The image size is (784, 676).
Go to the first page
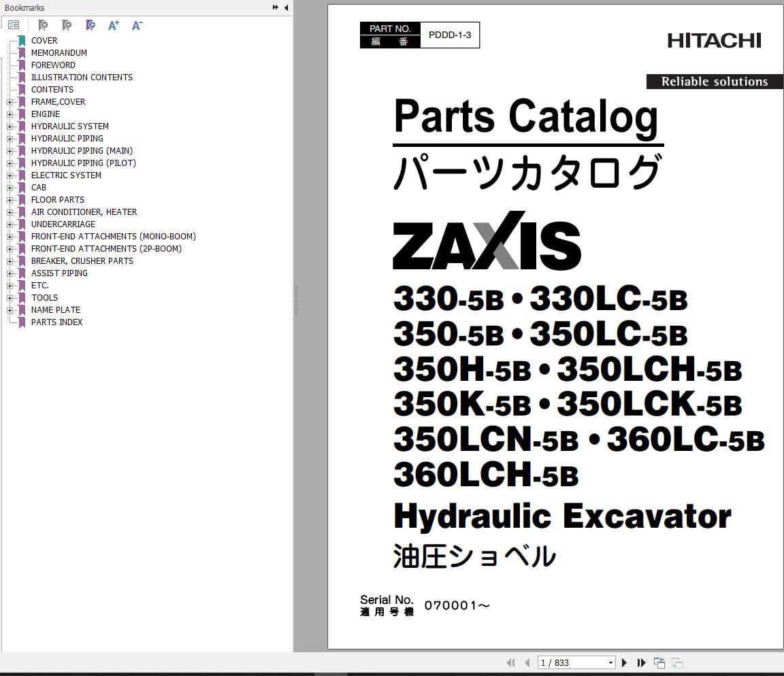pyautogui.click(x=510, y=662)
